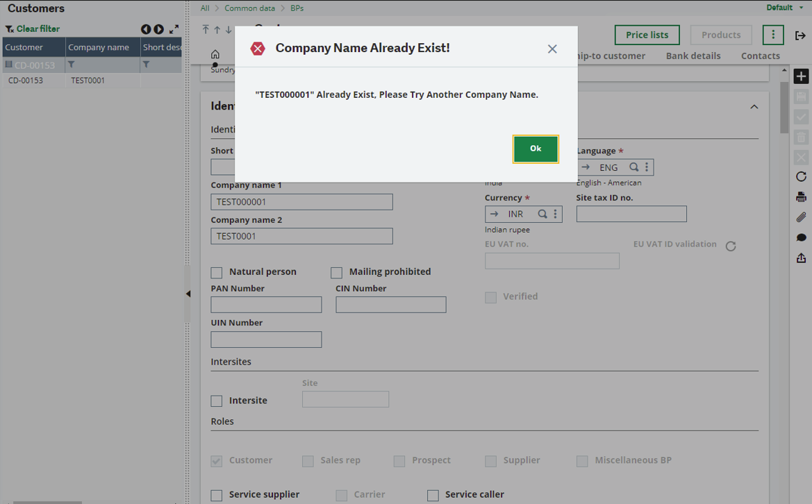Click the Price lists button
The width and height of the screenshot is (812, 504).
coord(647,34)
